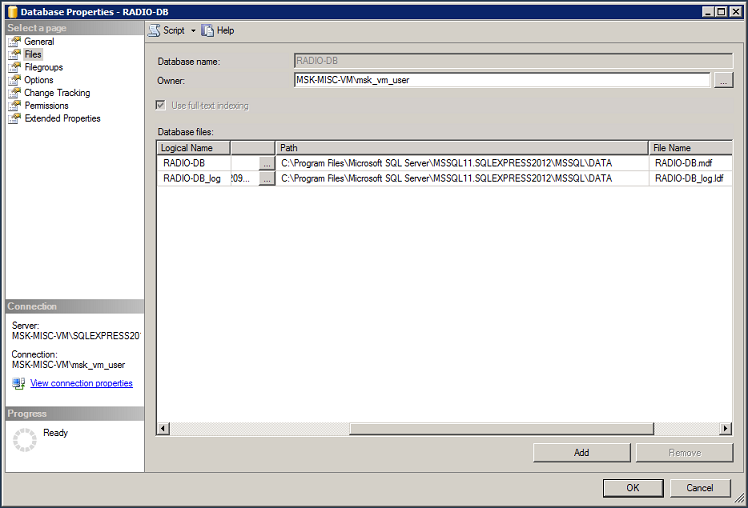Image resolution: width=748 pixels, height=508 pixels.
Task: Select the RADIO-DB_log logical name cell
Action: click(194, 178)
